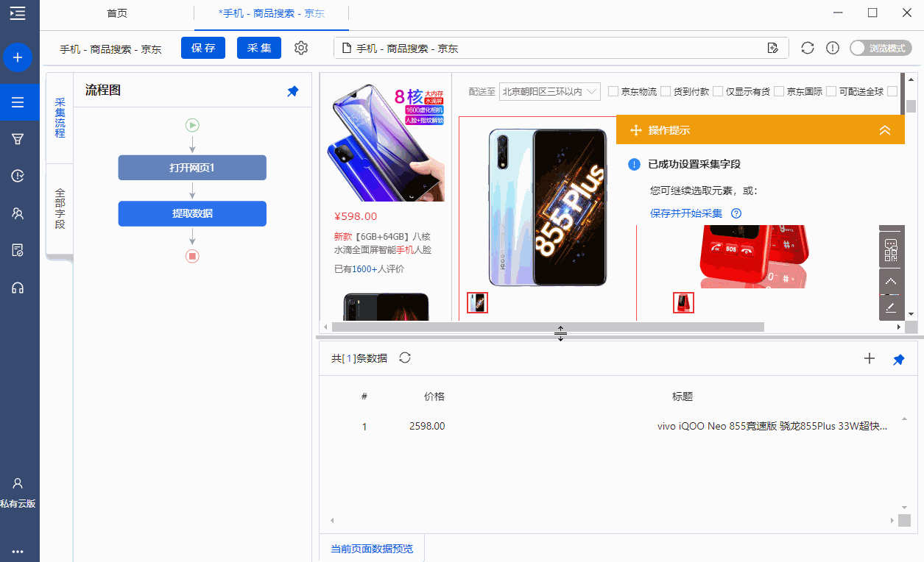Click the large iQOO 855Plus phone image

(x=547, y=207)
